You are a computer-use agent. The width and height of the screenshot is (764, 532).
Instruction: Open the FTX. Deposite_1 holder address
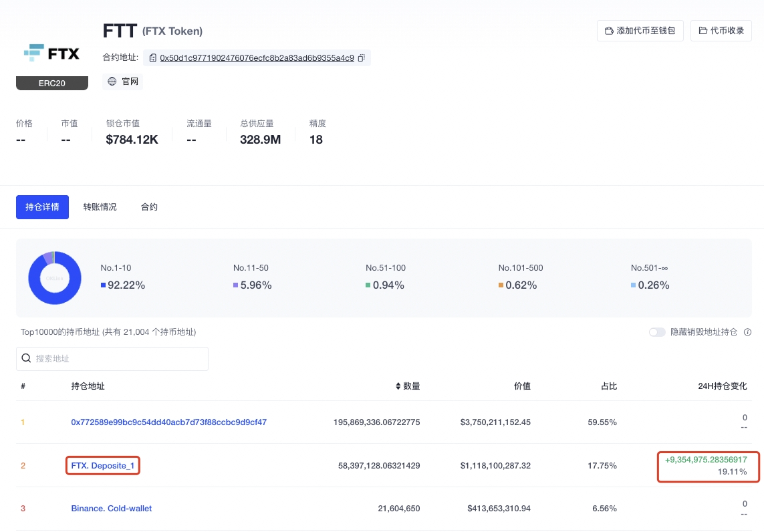(102, 465)
